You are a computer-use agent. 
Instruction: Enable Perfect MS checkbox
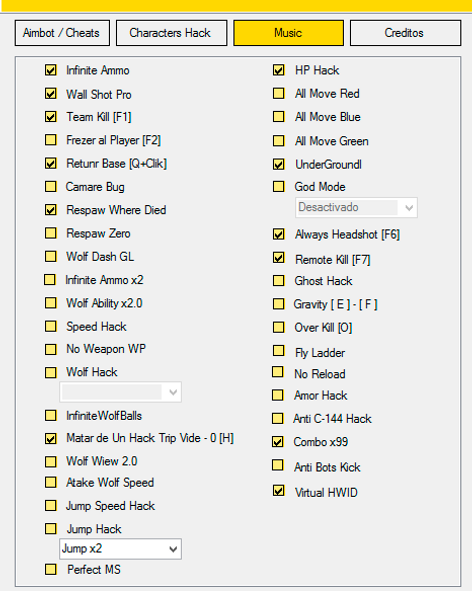click(x=51, y=570)
